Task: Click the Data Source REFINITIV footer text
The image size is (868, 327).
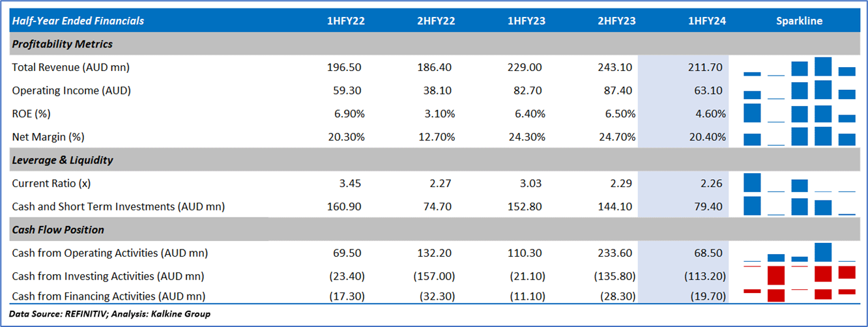Action: tap(109, 314)
